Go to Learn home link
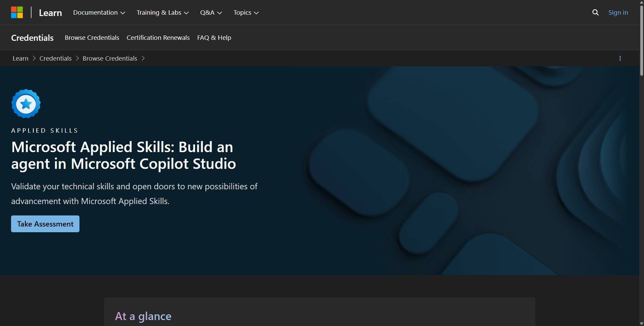 [x=50, y=13]
